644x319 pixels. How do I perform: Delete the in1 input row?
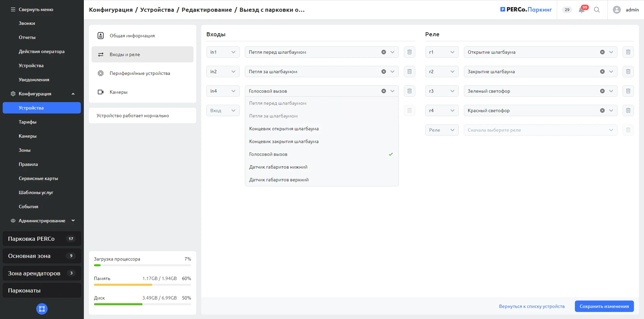coord(409,52)
